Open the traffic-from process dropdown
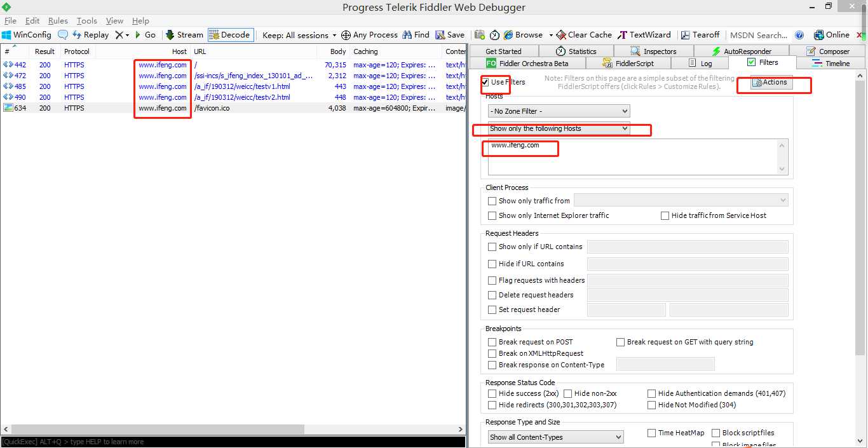Image resolution: width=868 pixels, height=448 pixels. pyautogui.click(x=681, y=200)
